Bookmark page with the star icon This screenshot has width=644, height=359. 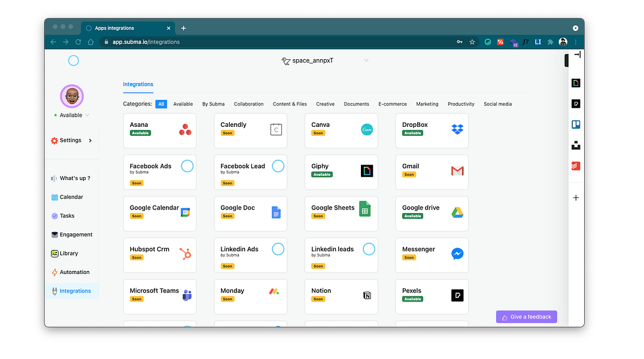472,42
